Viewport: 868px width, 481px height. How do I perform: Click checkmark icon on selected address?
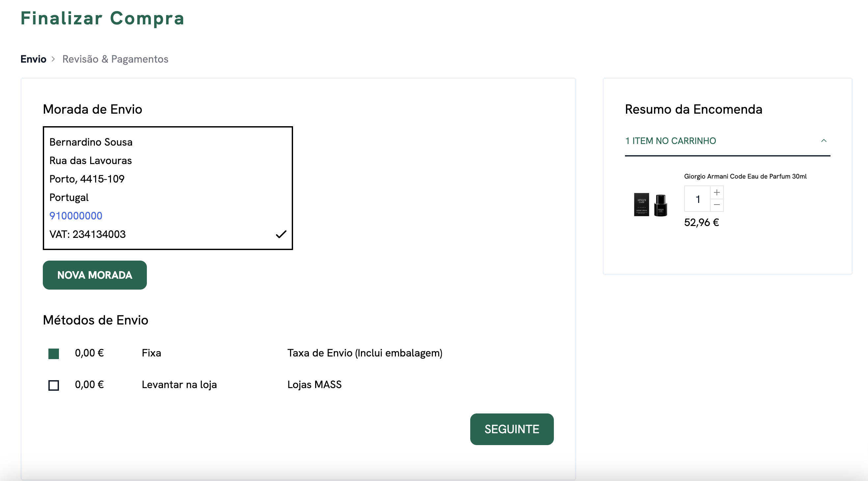coord(281,234)
